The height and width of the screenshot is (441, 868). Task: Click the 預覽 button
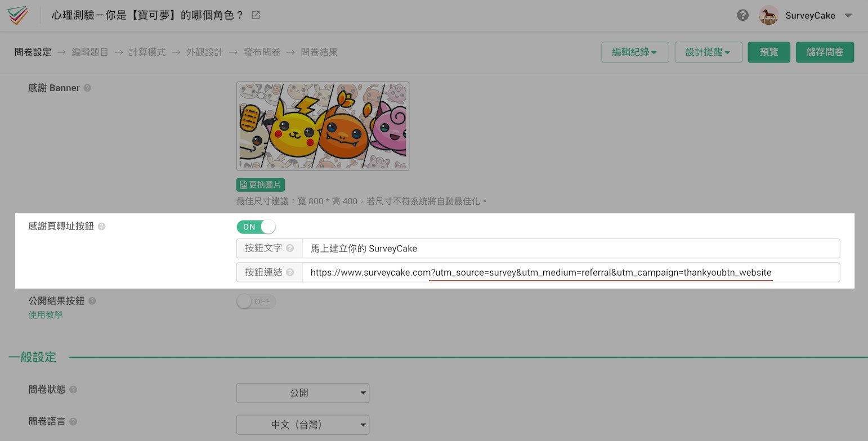pyautogui.click(x=769, y=52)
